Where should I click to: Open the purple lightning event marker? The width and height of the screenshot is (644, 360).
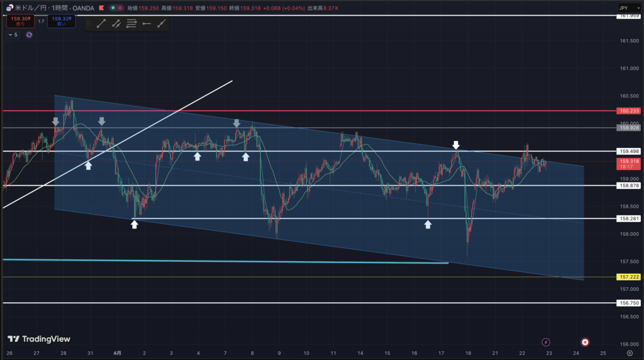tap(546, 342)
